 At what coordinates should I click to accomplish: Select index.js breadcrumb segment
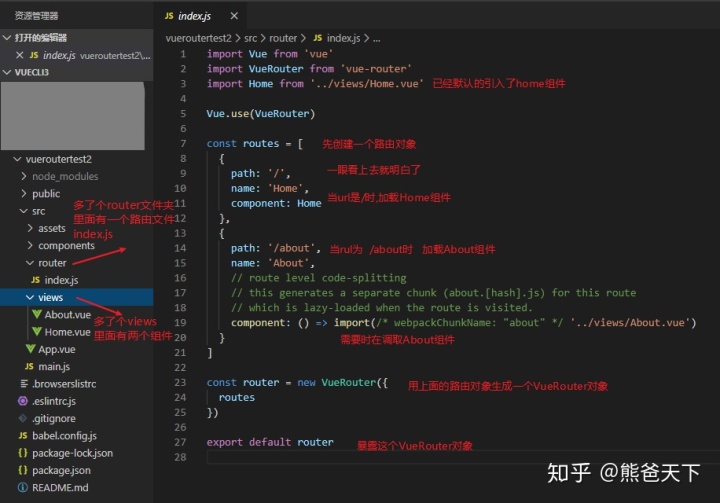point(343,38)
